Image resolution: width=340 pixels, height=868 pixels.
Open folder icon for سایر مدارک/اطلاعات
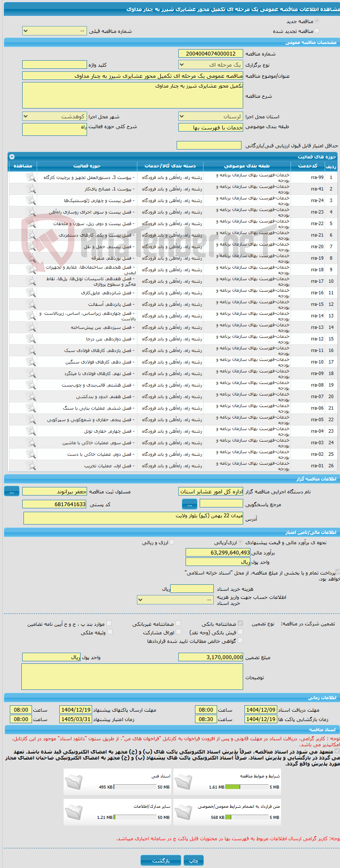[x=74, y=812]
